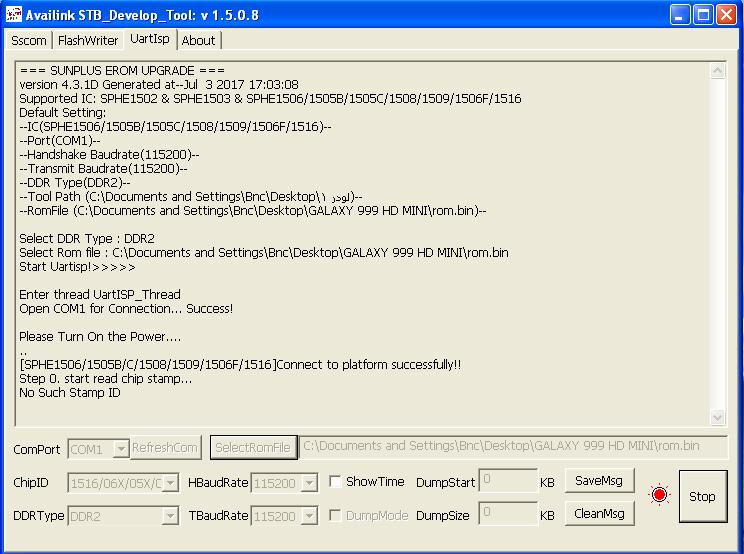This screenshot has height=554, width=744.
Task: Click the Availink app icon in title bar
Action: pos(14,14)
